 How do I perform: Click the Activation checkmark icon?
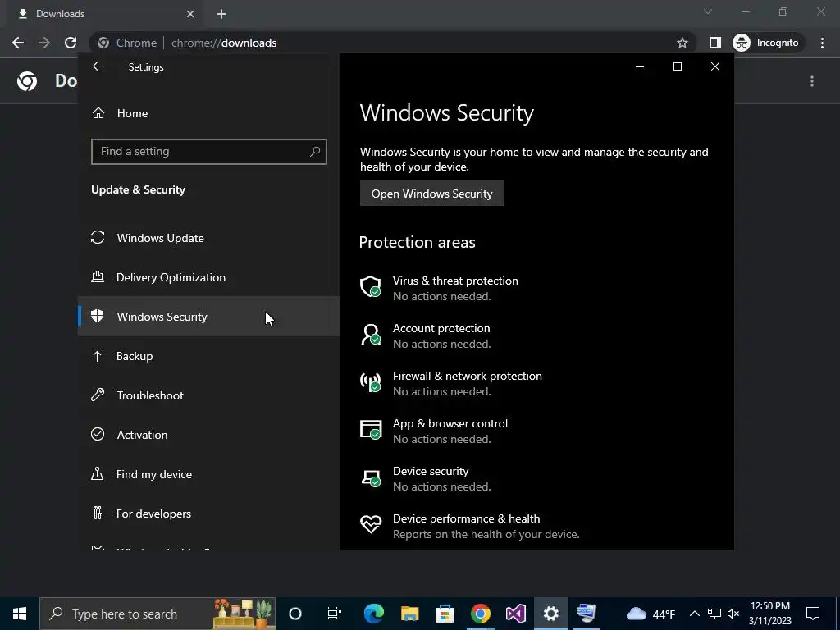pos(98,434)
